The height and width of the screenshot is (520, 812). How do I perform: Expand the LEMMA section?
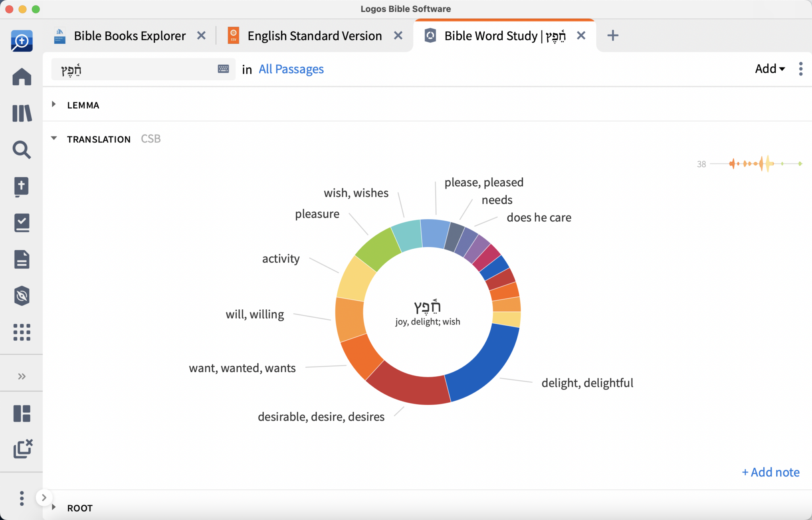click(54, 105)
